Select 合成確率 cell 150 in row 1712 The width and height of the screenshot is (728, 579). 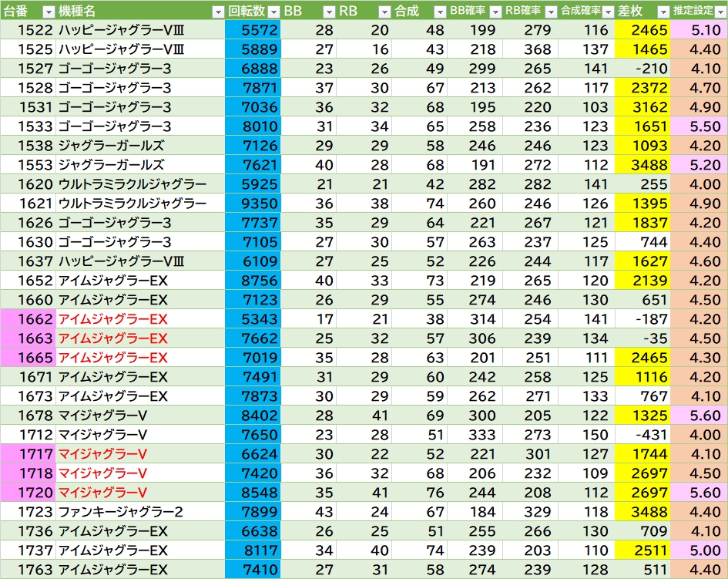[x=587, y=435]
